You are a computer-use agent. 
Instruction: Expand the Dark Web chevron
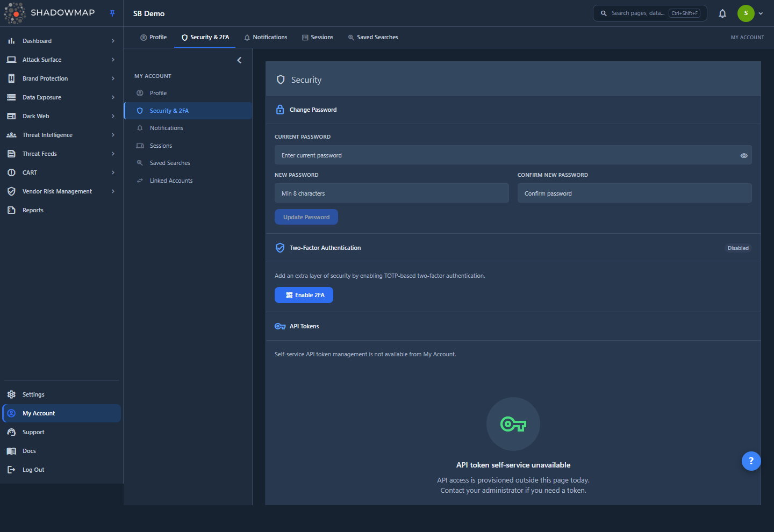coord(113,116)
